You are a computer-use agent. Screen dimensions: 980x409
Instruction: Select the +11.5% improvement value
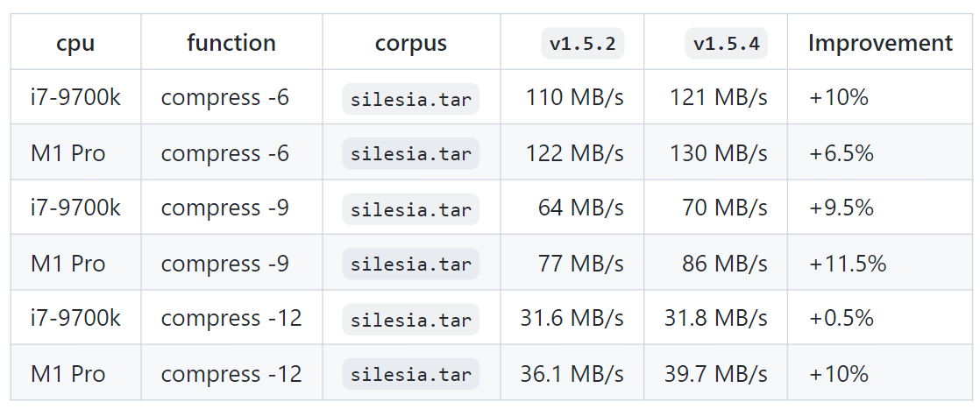pos(848,264)
